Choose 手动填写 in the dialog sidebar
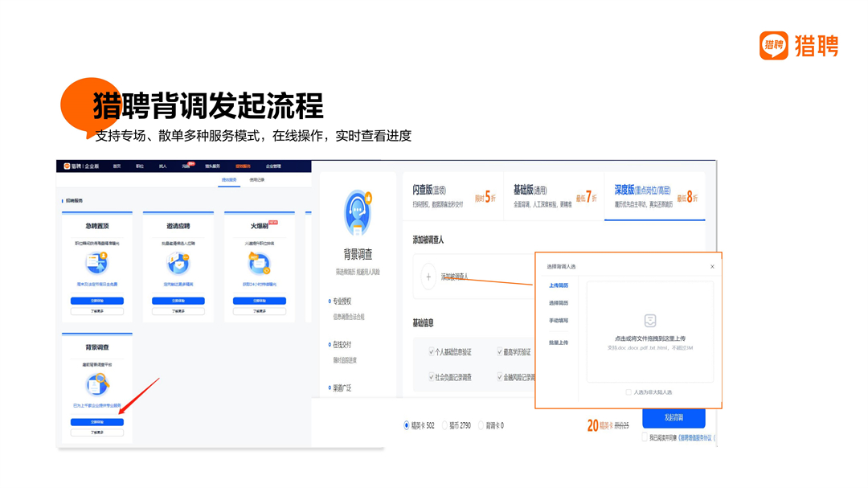This screenshot has width=868, height=488. coord(559,321)
